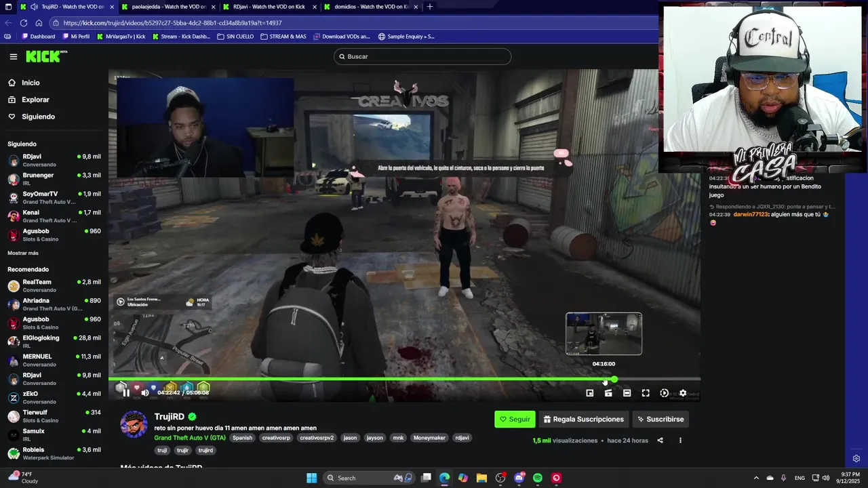This screenshot has width=868, height=488.
Task: Enter fullscreen video mode
Action: tap(646, 393)
